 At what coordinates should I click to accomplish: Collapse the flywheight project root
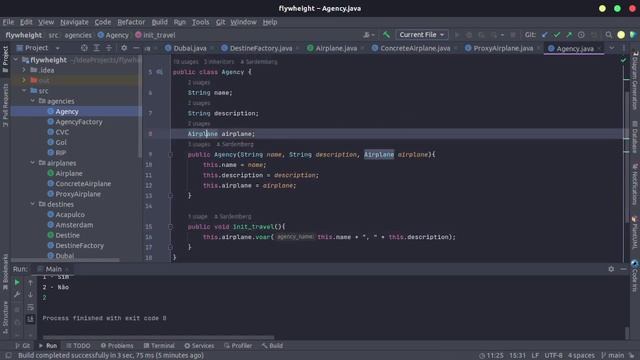[x=16, y=60]
